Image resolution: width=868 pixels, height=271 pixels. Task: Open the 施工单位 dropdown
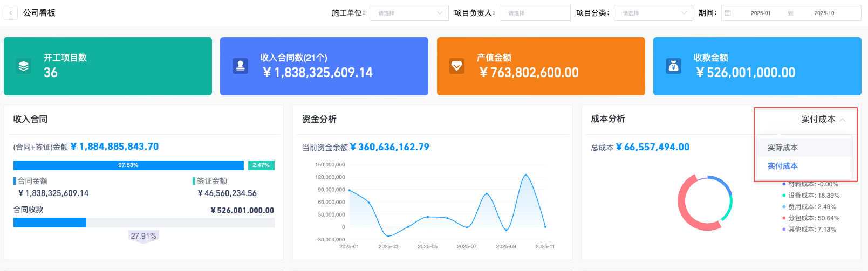pos(409,13)
